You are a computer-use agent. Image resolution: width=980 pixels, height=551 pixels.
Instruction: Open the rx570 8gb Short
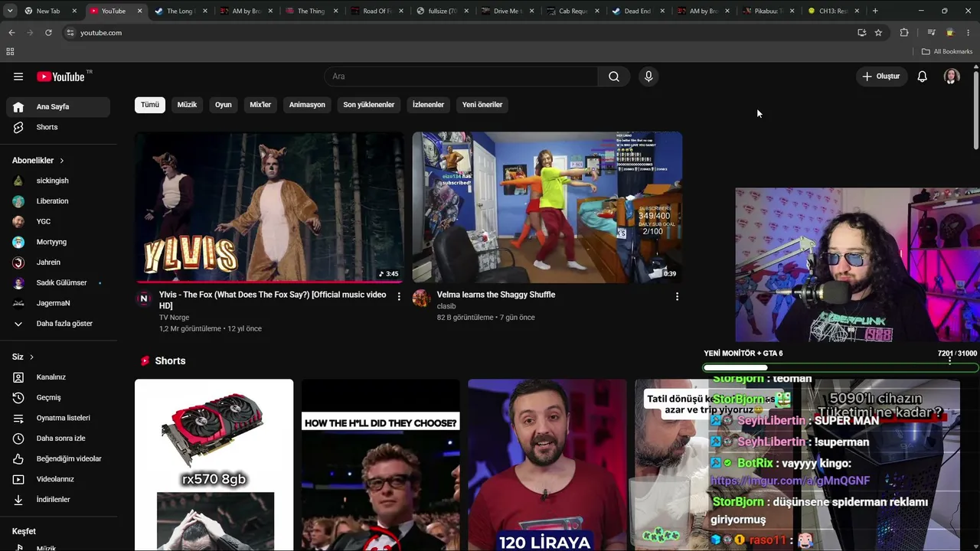point(214,465)
